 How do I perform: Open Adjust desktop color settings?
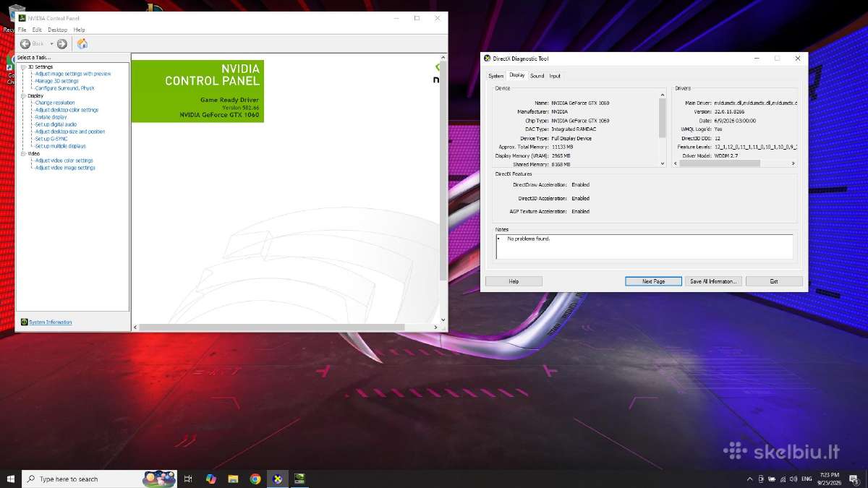pyautogui.click(x=67, y=110)
